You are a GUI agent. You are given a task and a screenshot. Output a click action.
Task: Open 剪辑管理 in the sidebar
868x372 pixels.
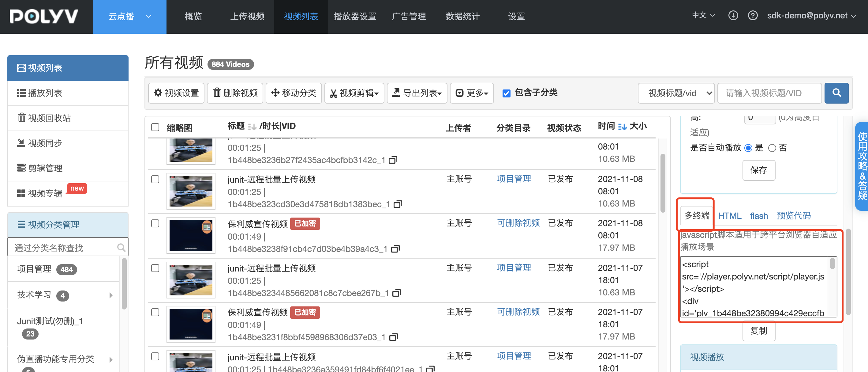[68, 168]
